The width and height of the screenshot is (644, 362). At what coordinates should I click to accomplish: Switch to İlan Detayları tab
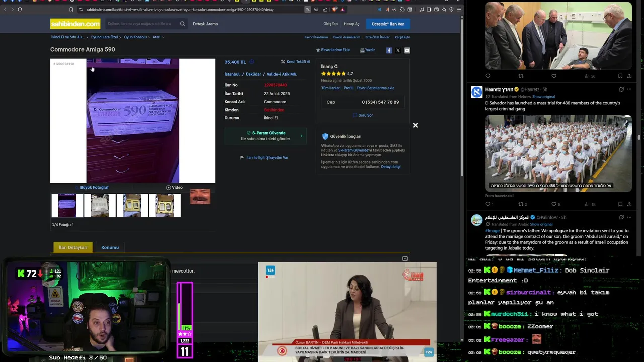tap(73, 247)
